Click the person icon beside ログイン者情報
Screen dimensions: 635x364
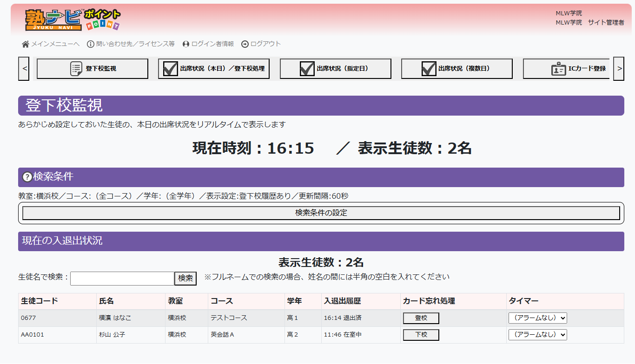185,44
